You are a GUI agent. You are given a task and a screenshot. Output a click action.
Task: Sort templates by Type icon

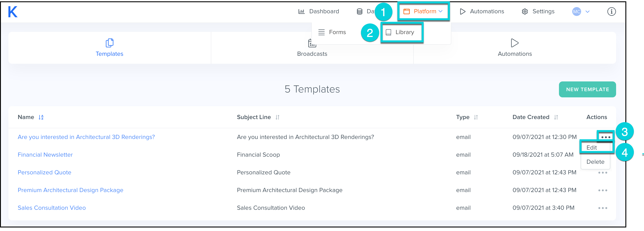(476, 117)
